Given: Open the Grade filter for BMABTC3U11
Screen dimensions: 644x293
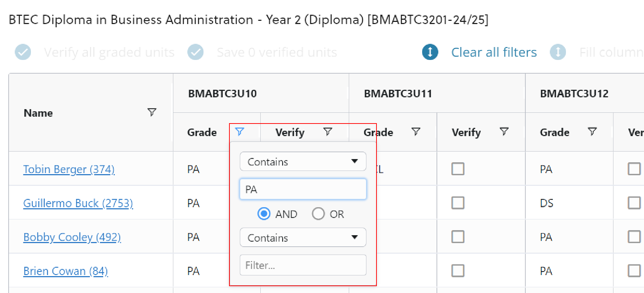Looking at the screenshot, I should click(416, 132).
